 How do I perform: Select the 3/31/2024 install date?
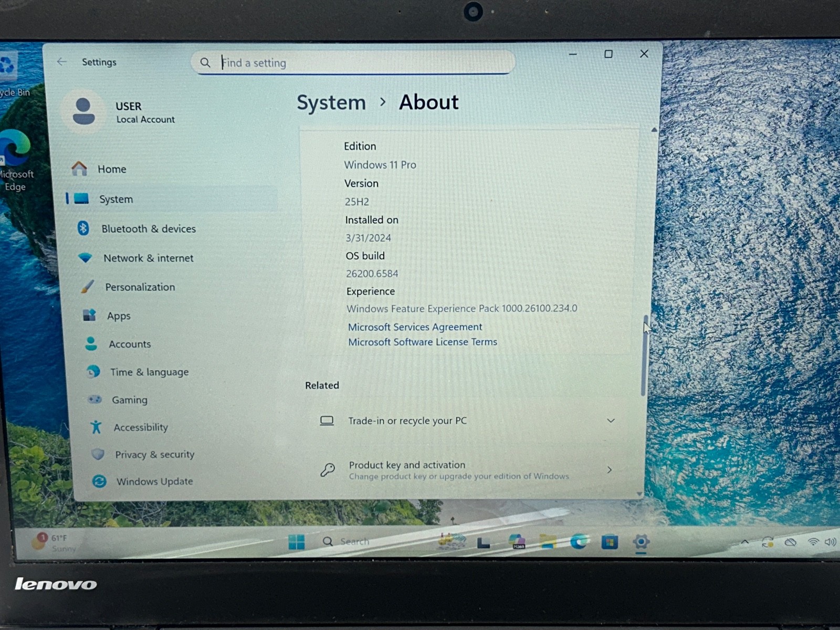368,238
